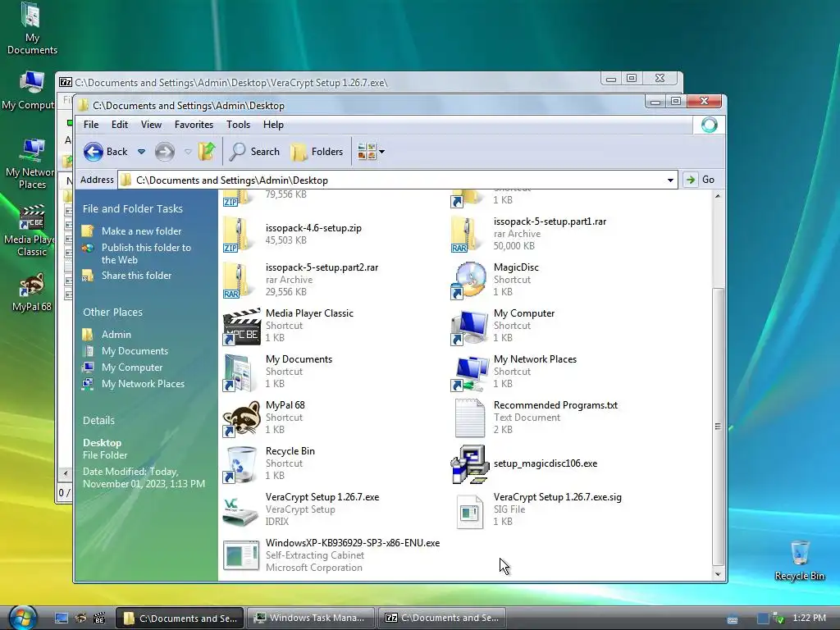Click the scrollbar down arrow

coord(718,574)
